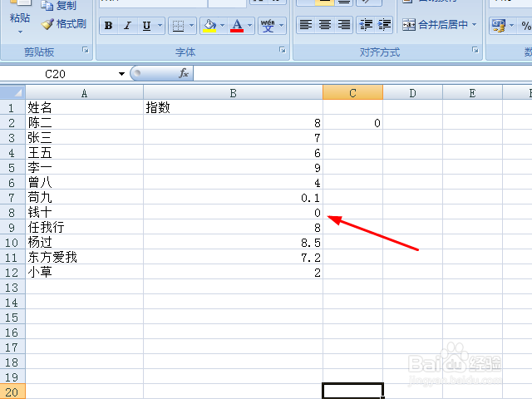Screen dimensions: 532x399
Task: Click cell B10 with value 8.5
Action: click(233, 242)
